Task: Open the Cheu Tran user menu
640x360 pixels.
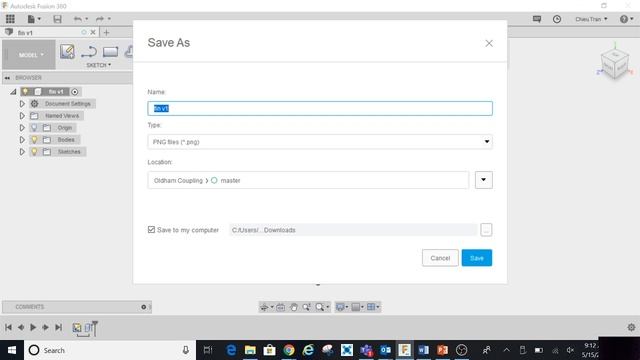Action: click(x=591, y=19)
